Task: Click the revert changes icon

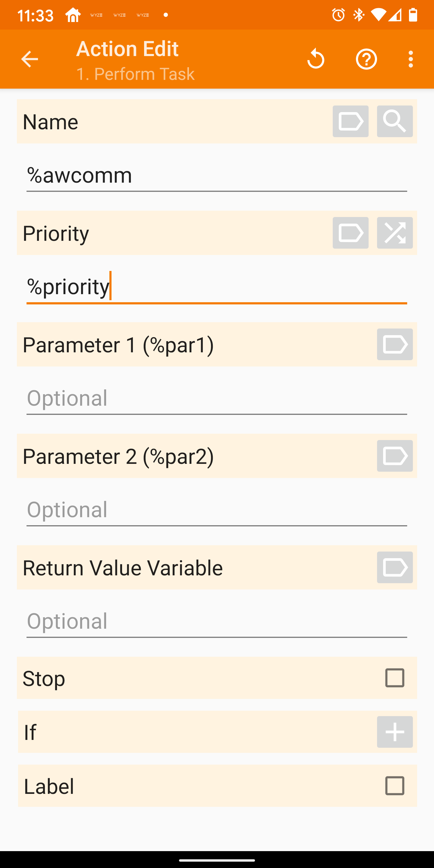Action: click(x=316, y=59)
